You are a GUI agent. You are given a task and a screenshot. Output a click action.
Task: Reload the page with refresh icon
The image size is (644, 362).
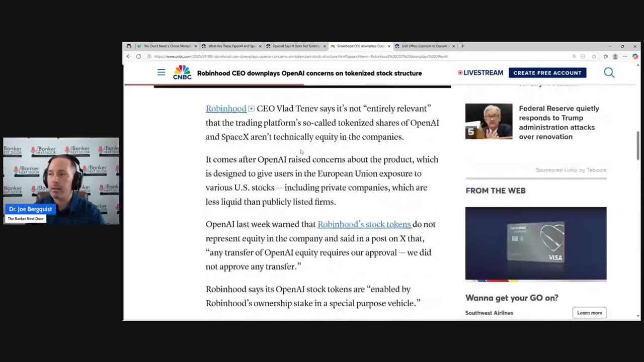[138, 56]
